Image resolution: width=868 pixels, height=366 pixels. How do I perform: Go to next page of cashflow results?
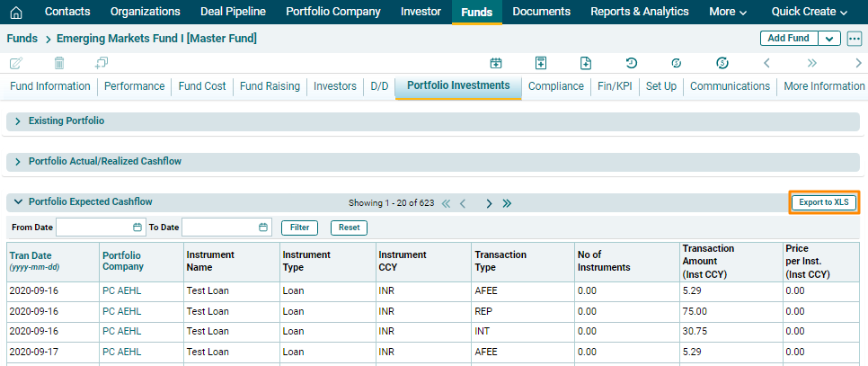(489, 203)
